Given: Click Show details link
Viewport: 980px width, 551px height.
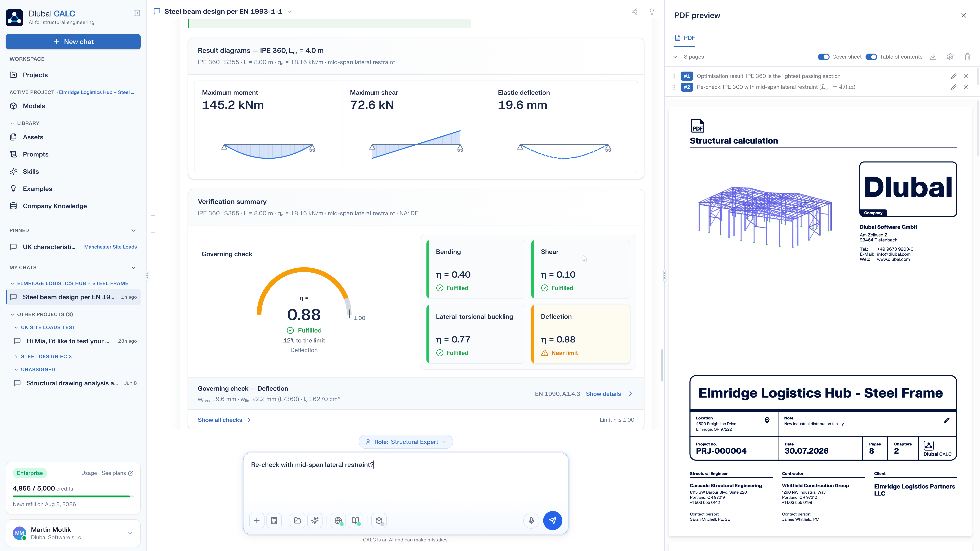Looking at the screenshot, I should pyautogui.click(x=603, y=394).
